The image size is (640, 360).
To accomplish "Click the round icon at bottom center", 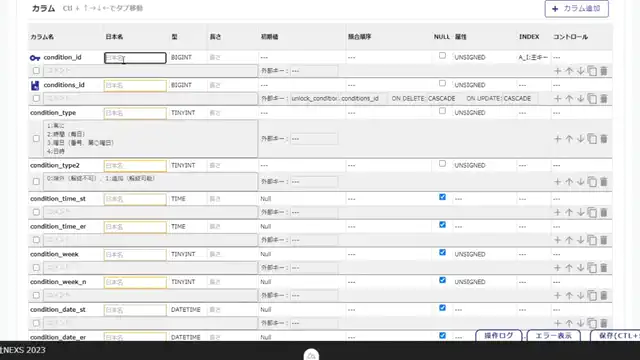I will click(x=311, y=355).
